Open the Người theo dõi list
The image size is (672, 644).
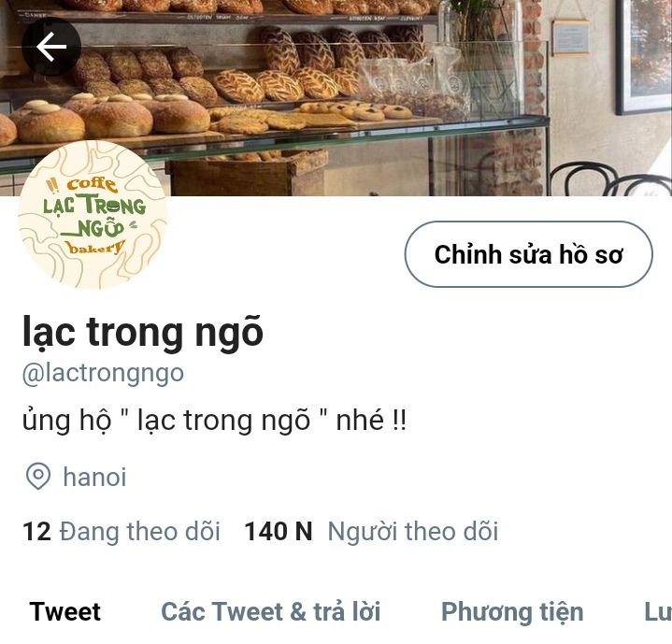click(413, 531)
